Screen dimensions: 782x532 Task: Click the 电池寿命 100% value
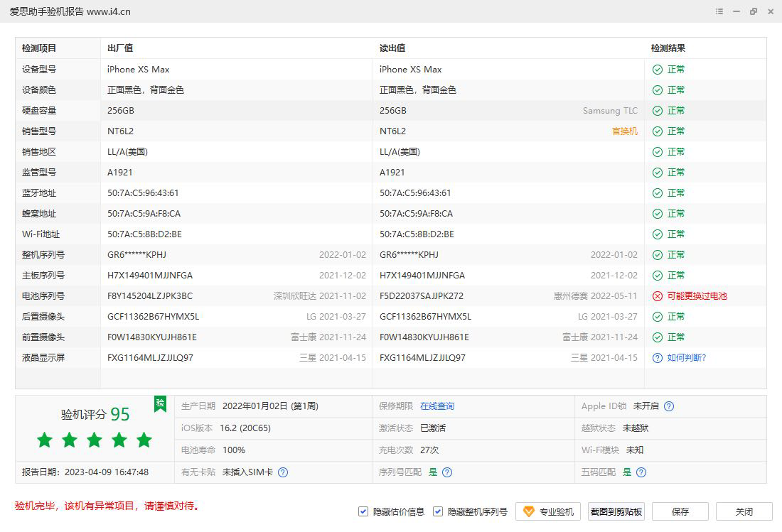[234, 450]
